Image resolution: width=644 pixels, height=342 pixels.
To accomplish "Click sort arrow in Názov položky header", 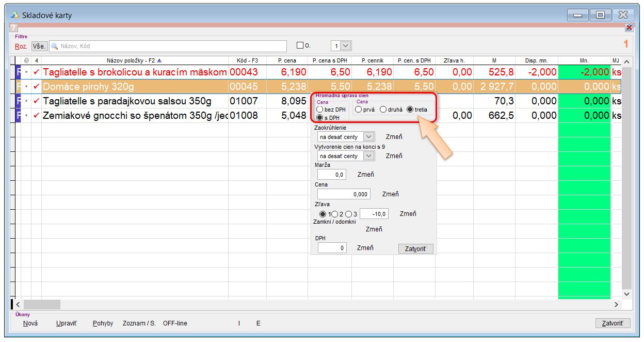I will coord(159,60).
